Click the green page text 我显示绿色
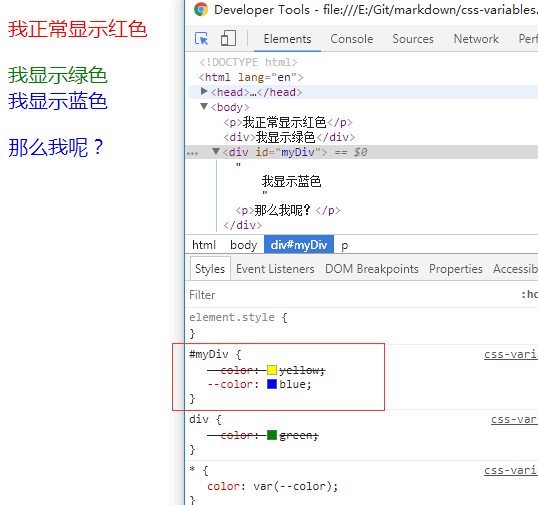Screen dimensions: 538x505 click(x=58, y=75)
